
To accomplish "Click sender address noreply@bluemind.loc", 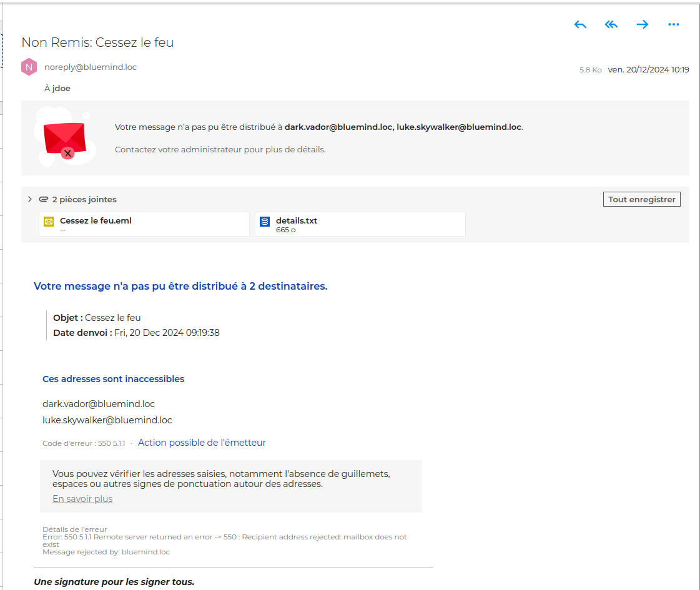I will [91, 67].
